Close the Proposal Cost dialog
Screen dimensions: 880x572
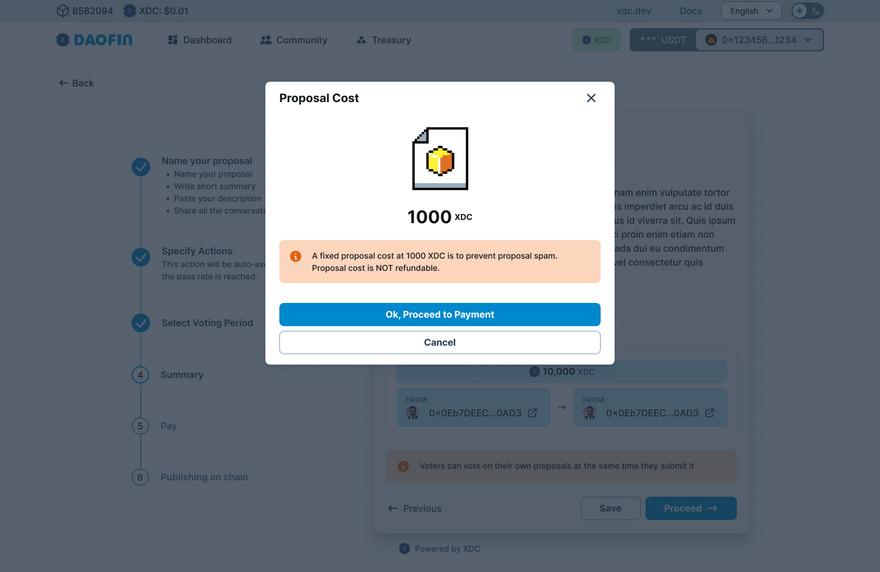coord(591,98)
